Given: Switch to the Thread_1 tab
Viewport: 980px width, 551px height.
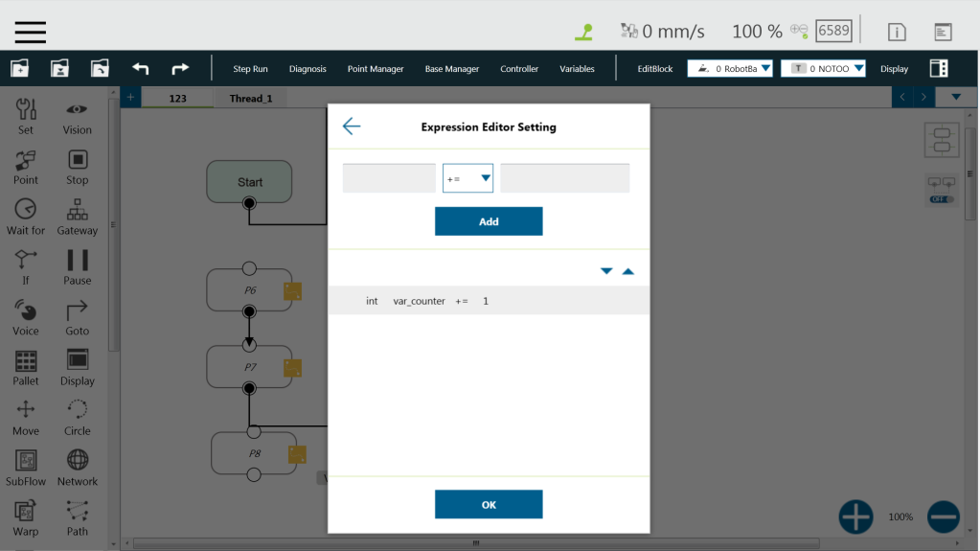Looking at the screenshot, I should coord(250,98).
